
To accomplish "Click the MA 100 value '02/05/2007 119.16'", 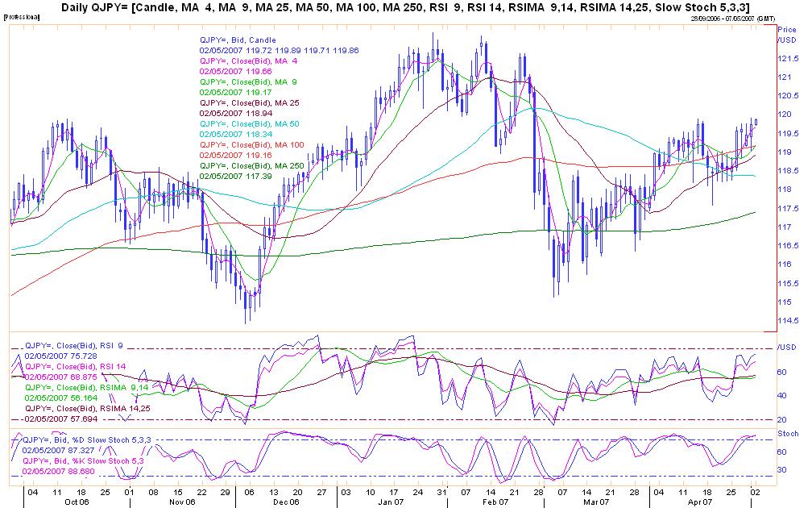I will (235, 155).
